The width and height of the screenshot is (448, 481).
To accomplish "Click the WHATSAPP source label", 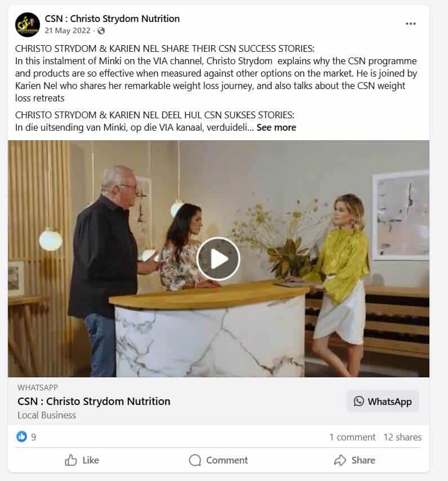I will (x=38, y=388).
